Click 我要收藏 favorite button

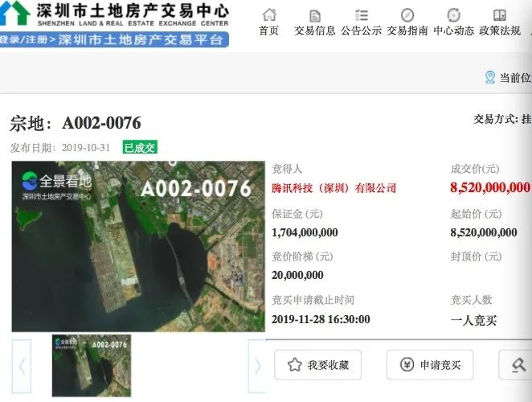(318, 365)
